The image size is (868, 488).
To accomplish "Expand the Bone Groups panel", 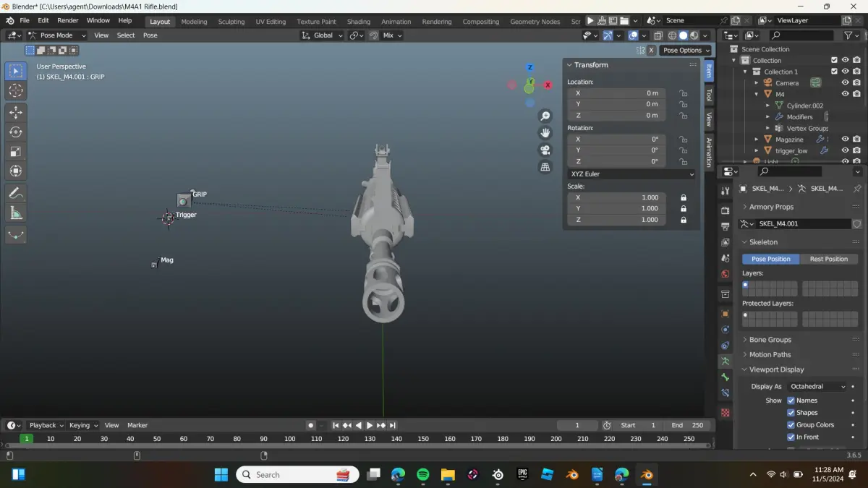I will pos(770,340).
